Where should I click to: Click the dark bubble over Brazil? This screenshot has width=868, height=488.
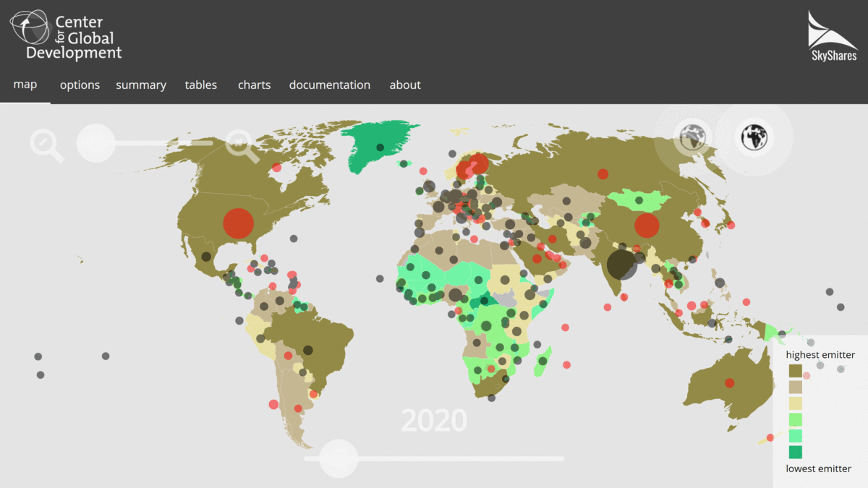tap(308, 351)
